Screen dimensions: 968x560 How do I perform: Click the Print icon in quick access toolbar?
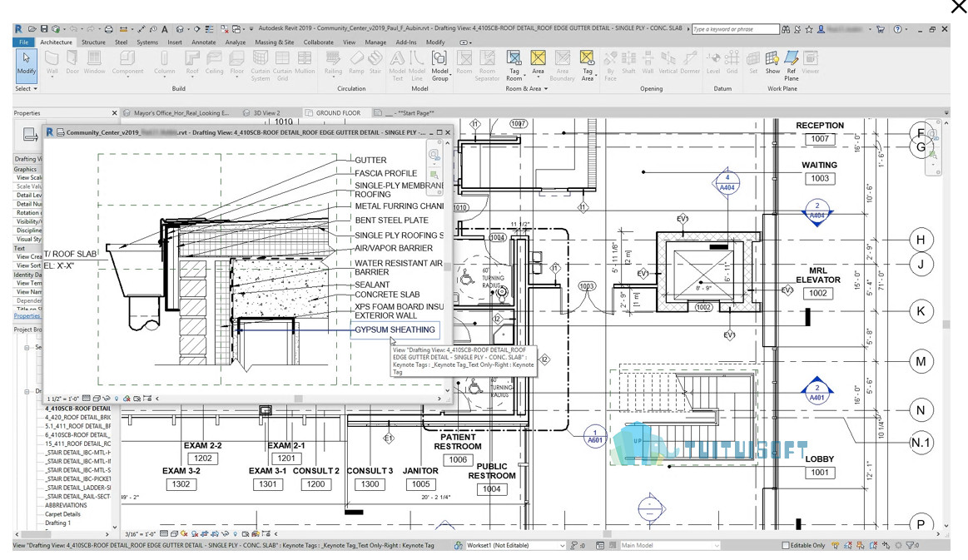pyautogui.click(x=109, y=28)
